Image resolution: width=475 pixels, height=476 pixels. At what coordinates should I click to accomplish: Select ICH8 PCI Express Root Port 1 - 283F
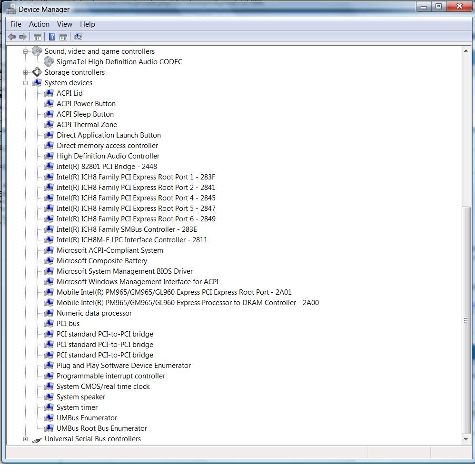pyautogui.click(x=136, y=177)
